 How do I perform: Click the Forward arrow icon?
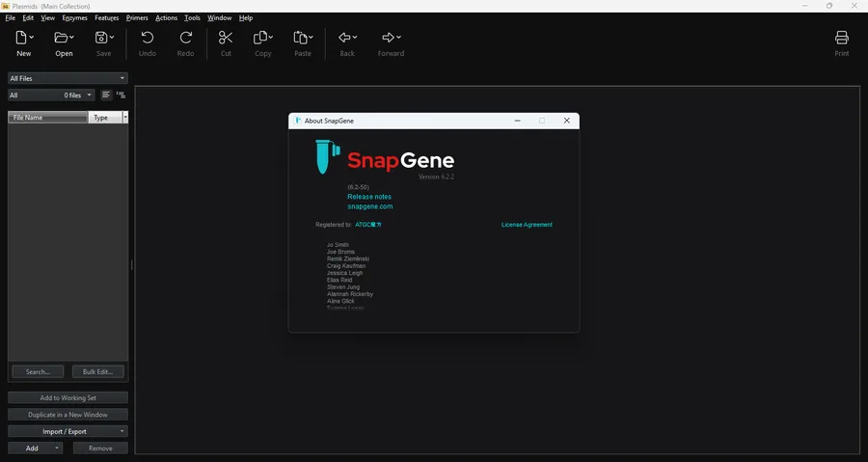click(x=388, y=37)
